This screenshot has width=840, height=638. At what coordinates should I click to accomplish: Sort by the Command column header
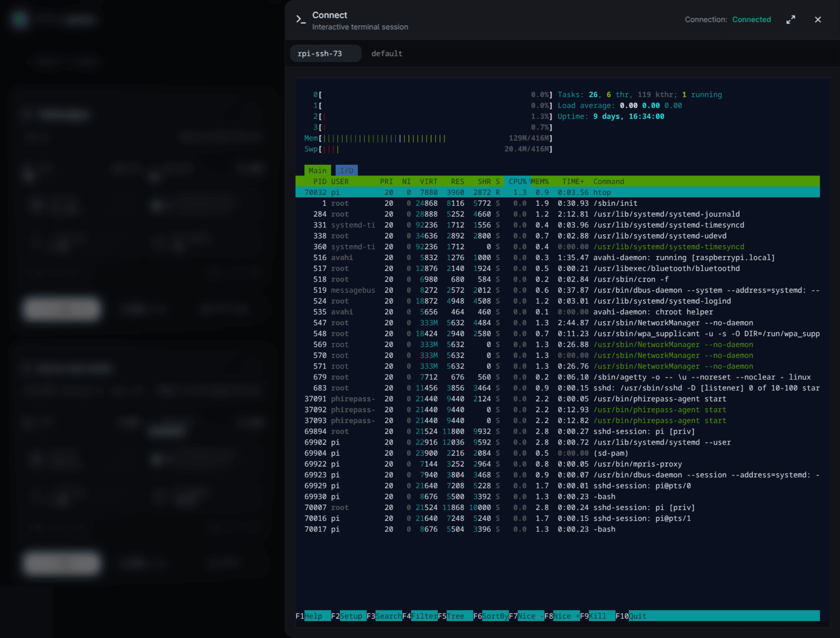coord(608,181)
